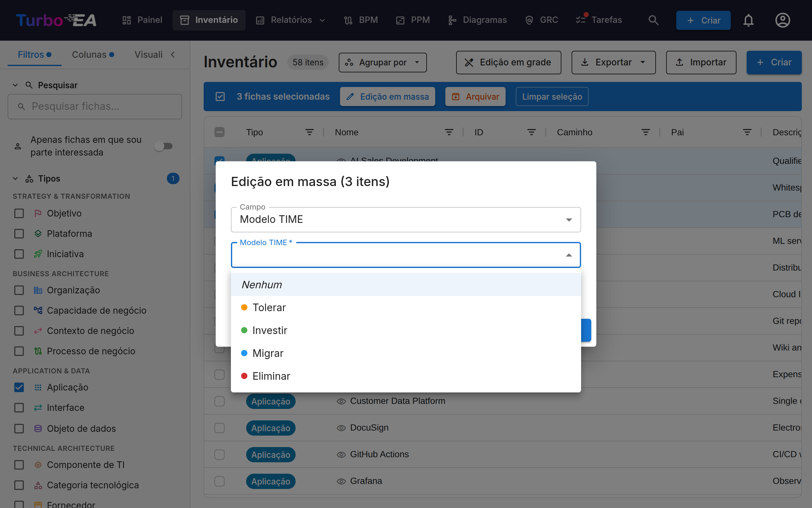The image size is (812, 508).
Task: Open the user account avatar
Action: 783,20
